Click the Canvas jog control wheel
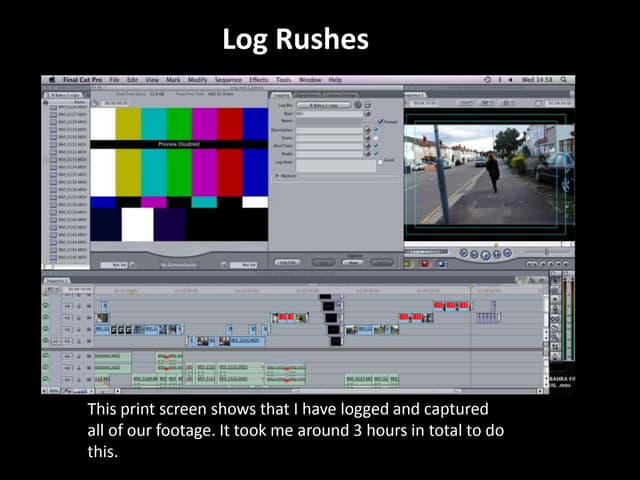This screenshot has width=640, height=480. click(x=427, y=252)
